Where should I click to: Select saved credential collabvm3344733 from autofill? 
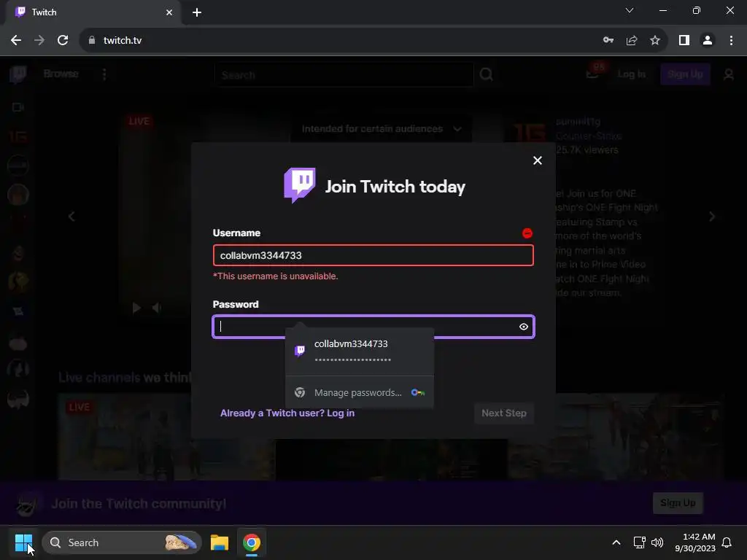[360, 351]
